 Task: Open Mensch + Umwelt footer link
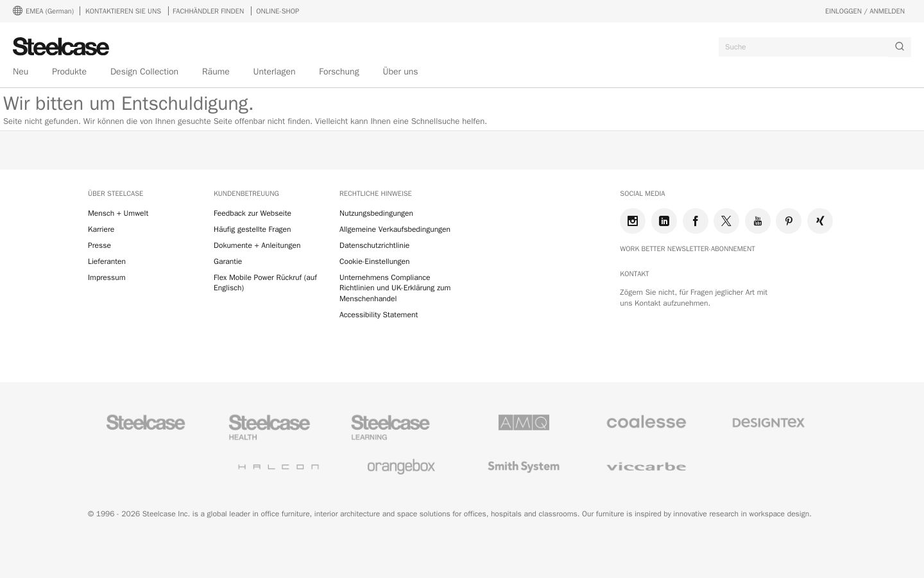[118, 213]
